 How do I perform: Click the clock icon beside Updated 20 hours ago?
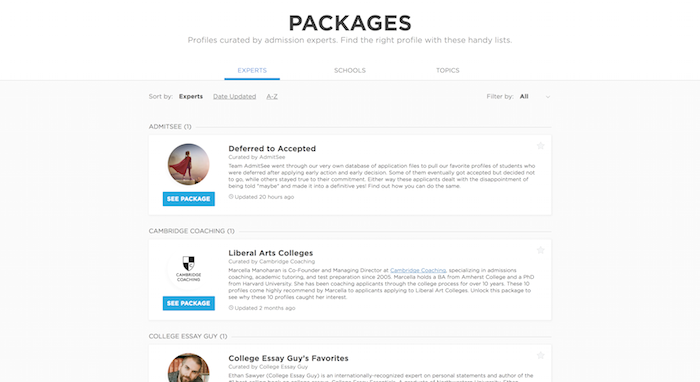click(231, 197)
